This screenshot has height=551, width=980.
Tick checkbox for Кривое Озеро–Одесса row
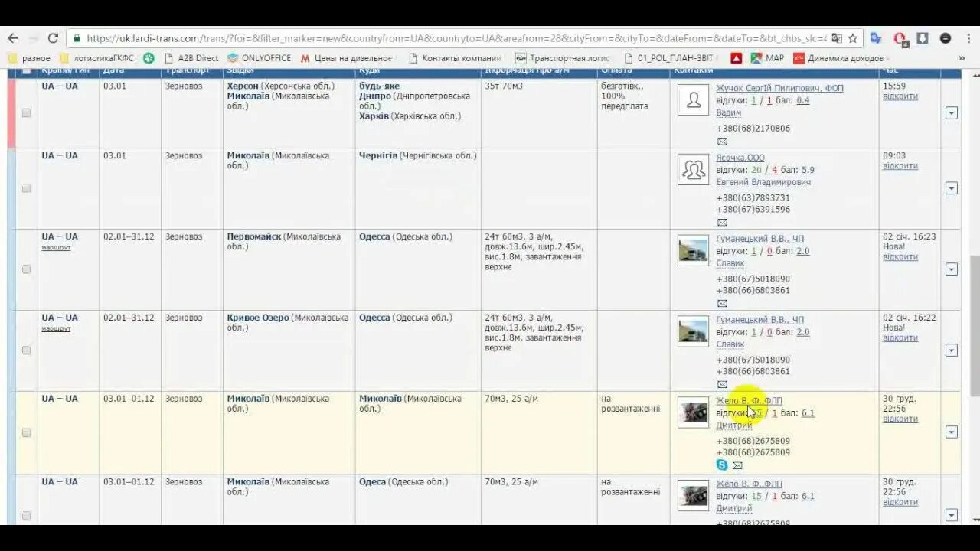26,350
